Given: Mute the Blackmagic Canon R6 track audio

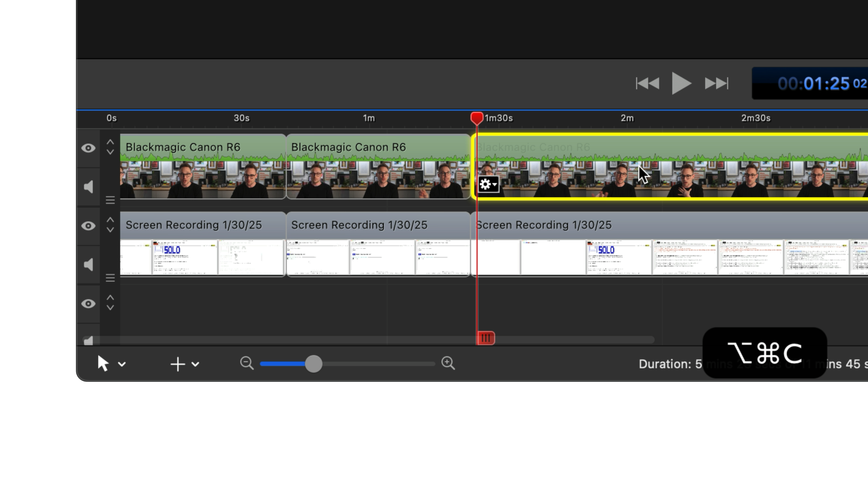Looking at the screenshot, I should (x=88, y=187).
